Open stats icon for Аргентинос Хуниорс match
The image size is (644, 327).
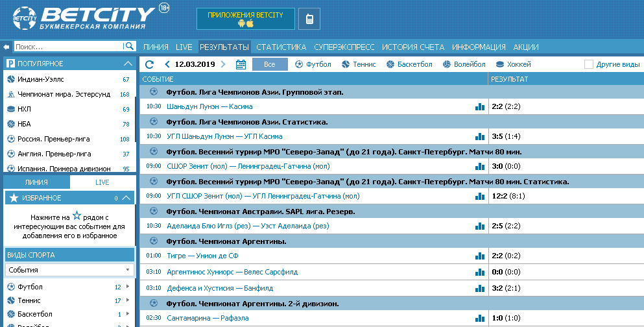480,272
